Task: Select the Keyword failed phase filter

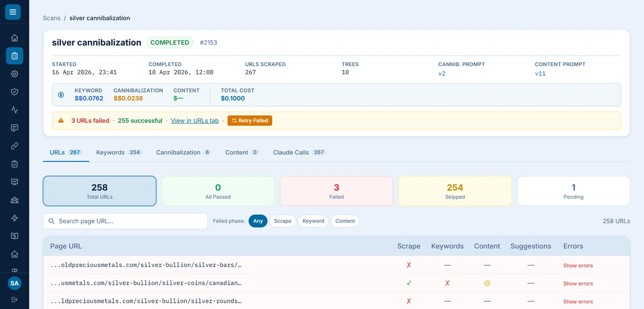Action: pyautogui.click(x=313, y=221)
